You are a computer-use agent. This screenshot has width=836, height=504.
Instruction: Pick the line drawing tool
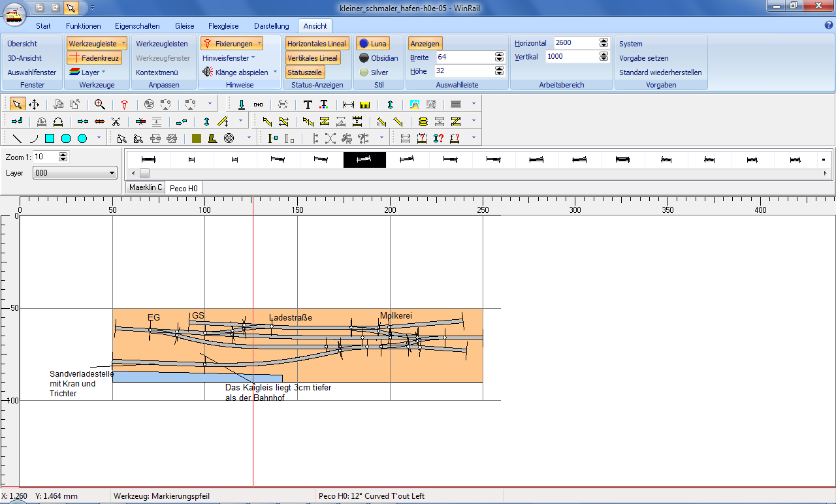tap(17, 138)
